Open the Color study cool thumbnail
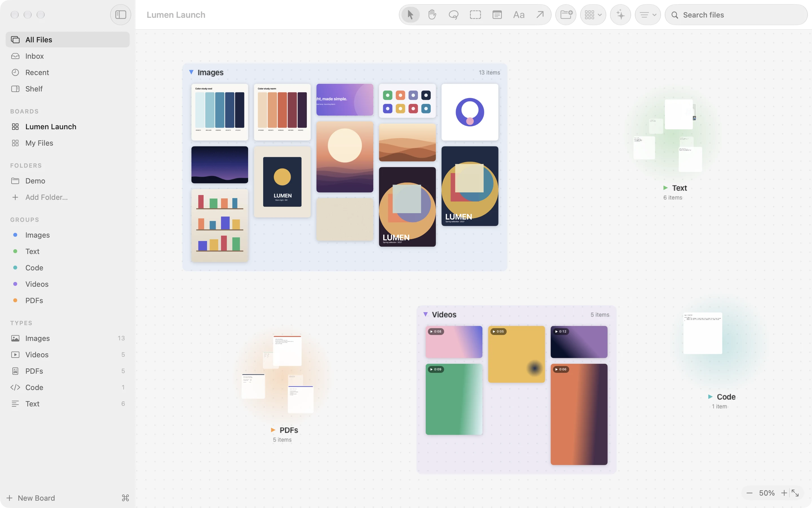 click(220, 112)
